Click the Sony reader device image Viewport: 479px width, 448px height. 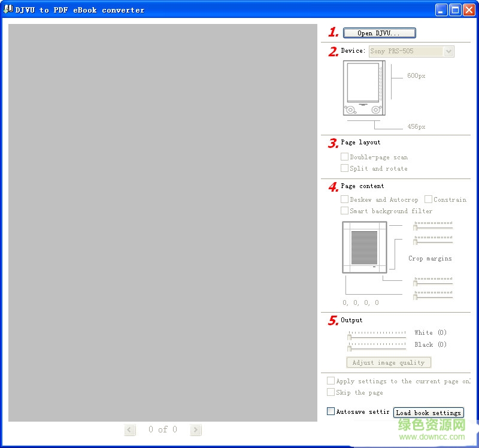click(x=363, y=89)
